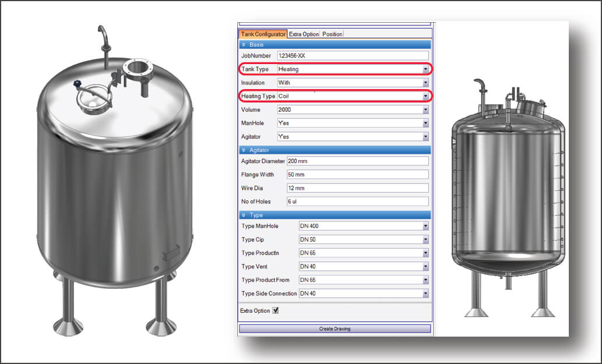This screenshot has width=602, height=364.
Task: Click the No of Holes field
Action: pyautogui.click(x=357, y=202)
